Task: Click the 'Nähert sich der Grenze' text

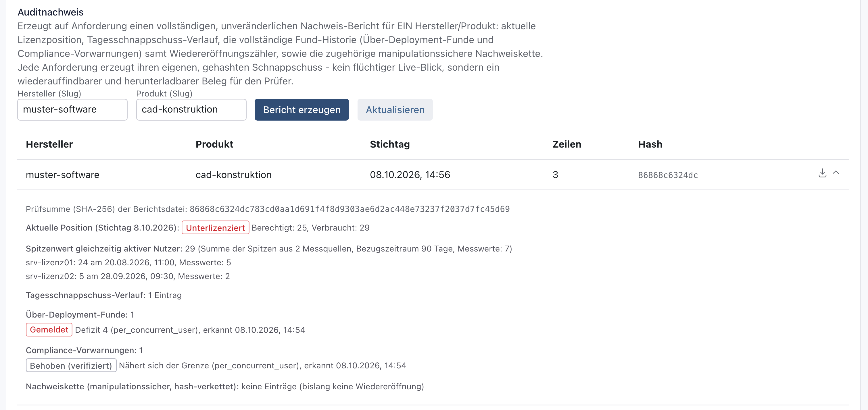Action: pyautogui.click(x=164, y=365)
